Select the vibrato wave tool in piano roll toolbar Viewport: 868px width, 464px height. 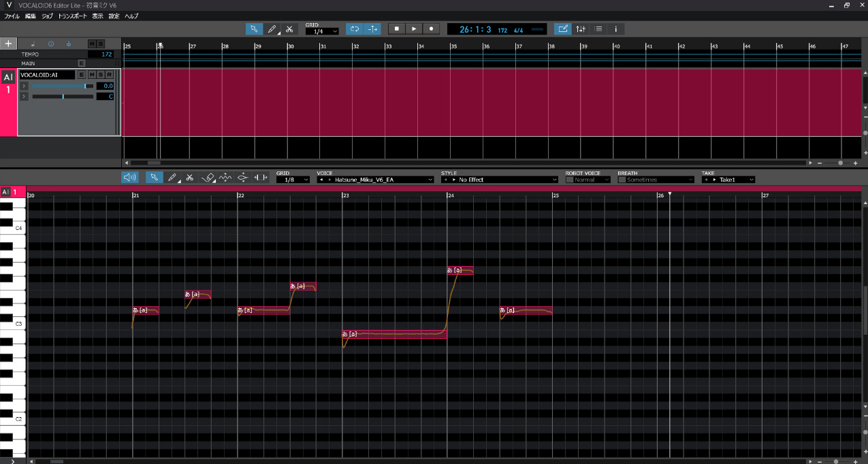(225, 178)
